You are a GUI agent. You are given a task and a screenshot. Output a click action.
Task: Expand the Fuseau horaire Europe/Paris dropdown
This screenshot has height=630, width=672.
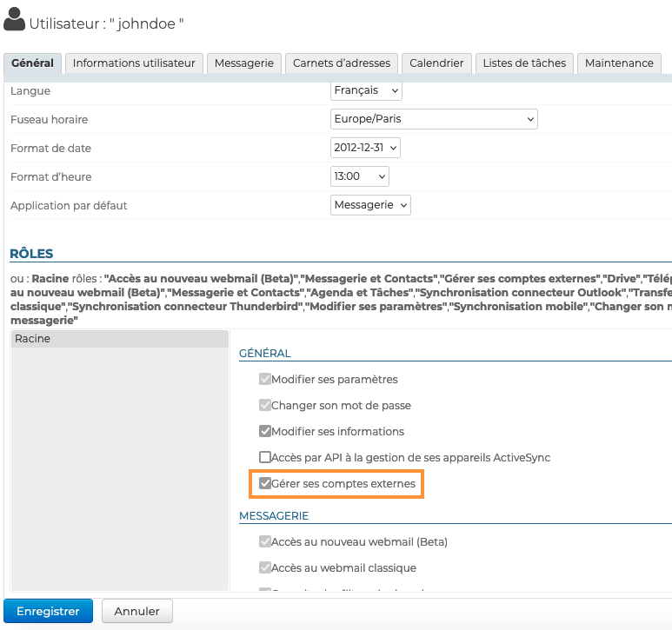coord(434,119)
